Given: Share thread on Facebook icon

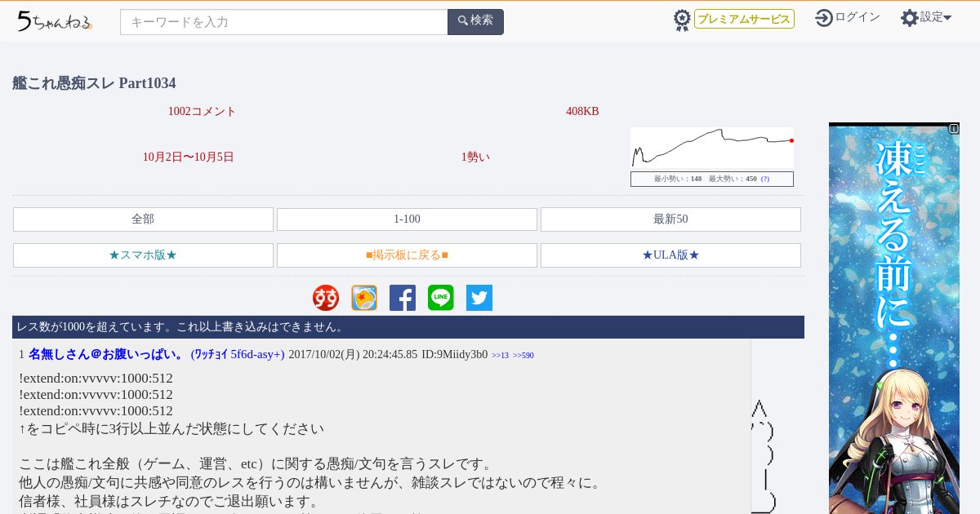Looking at the screenshot, I should pyautogui.click(x=403, y=298).
